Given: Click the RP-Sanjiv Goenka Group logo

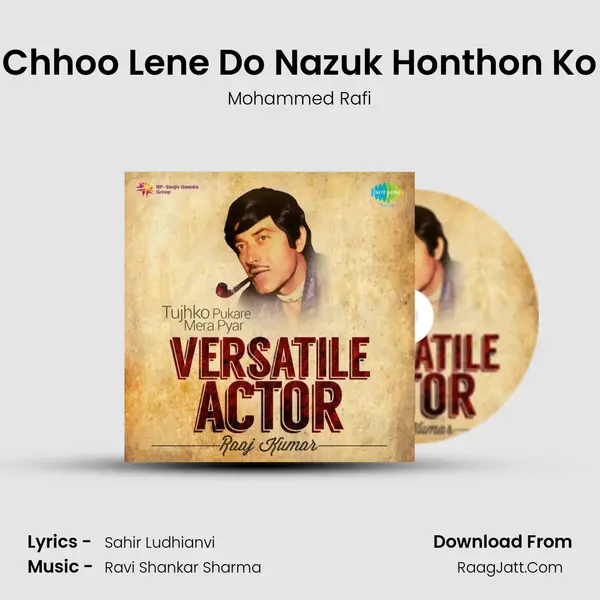Looking at the screenshot, I should [167, 189].
